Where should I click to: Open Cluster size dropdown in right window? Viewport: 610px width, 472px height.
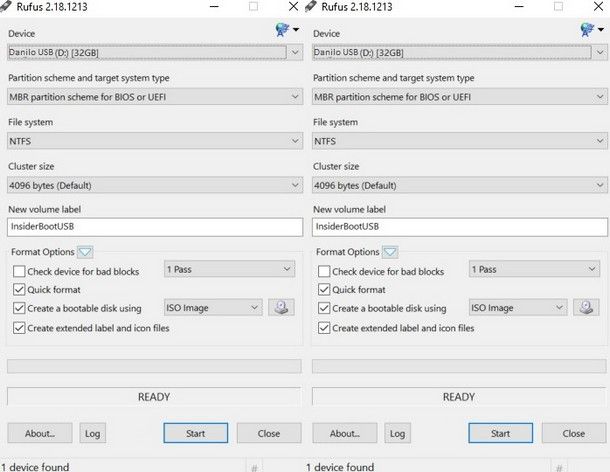coord(459,185)
